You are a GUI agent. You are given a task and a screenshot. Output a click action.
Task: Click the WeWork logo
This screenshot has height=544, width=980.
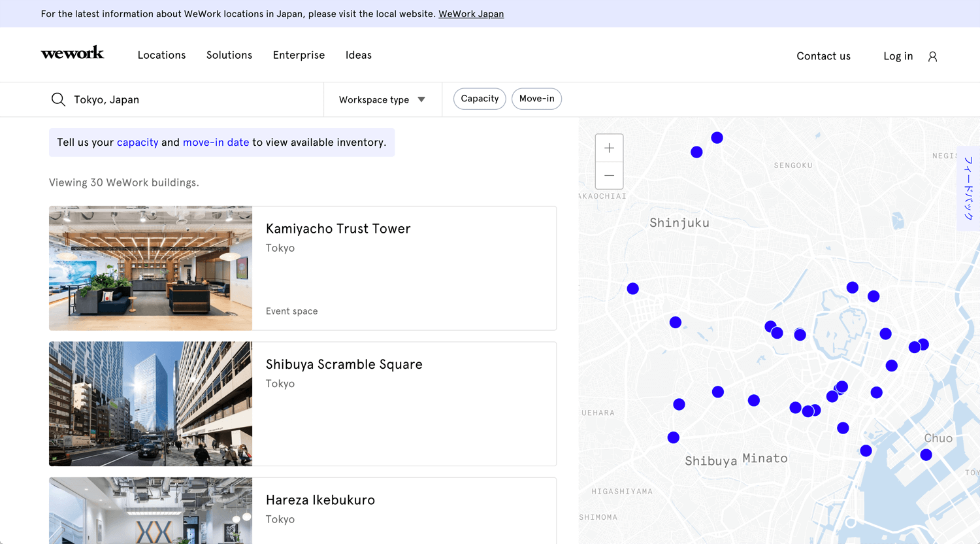tap(73, 53)
